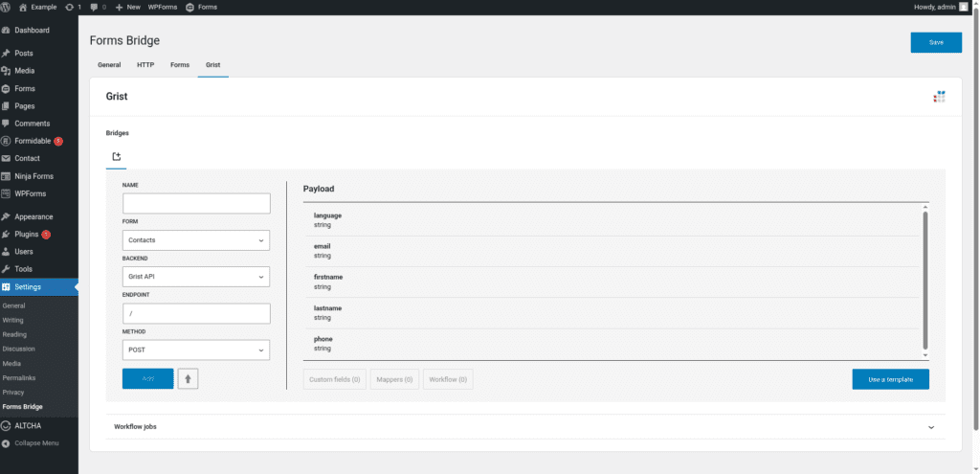
Task: Click the language payload field
Action: pyautogui.click(x=612, y=220)
